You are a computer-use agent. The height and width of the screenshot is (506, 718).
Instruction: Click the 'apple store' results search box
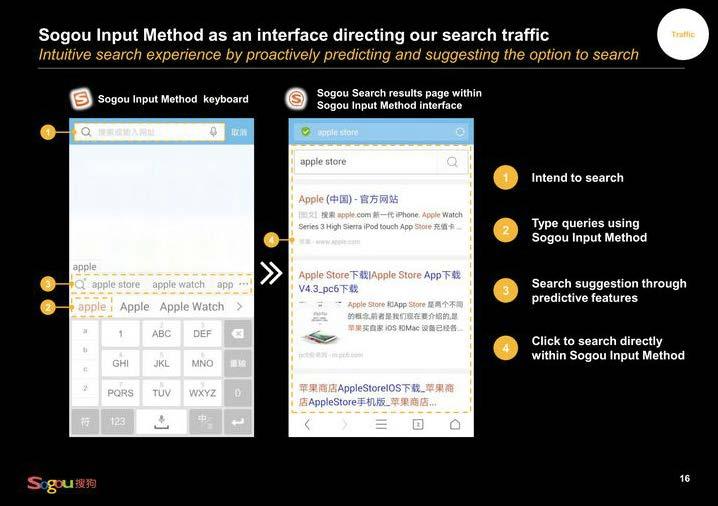[381, 162]
